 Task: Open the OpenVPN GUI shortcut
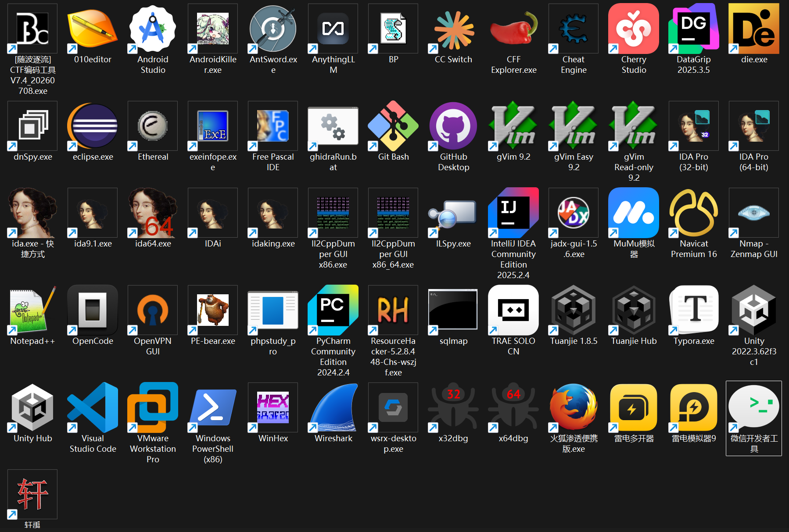click(x=153, y=310)
